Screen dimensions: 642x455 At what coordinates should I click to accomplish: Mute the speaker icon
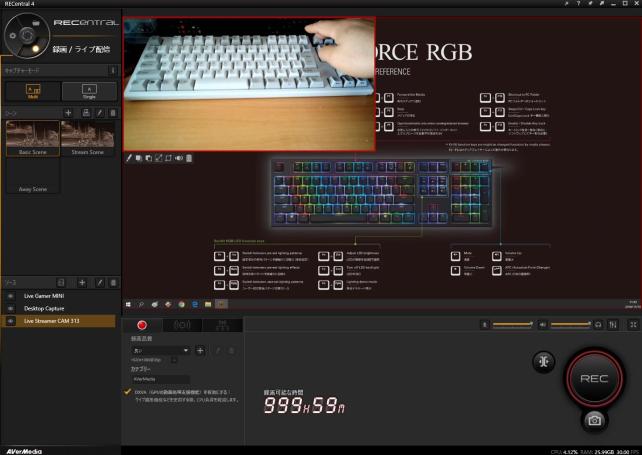(543, 325)
